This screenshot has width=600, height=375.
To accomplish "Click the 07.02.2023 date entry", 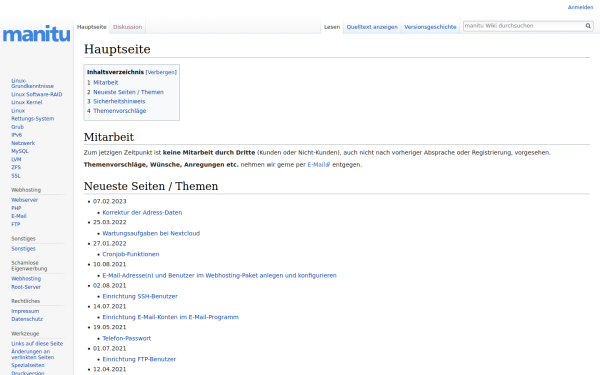I will 109,202.
